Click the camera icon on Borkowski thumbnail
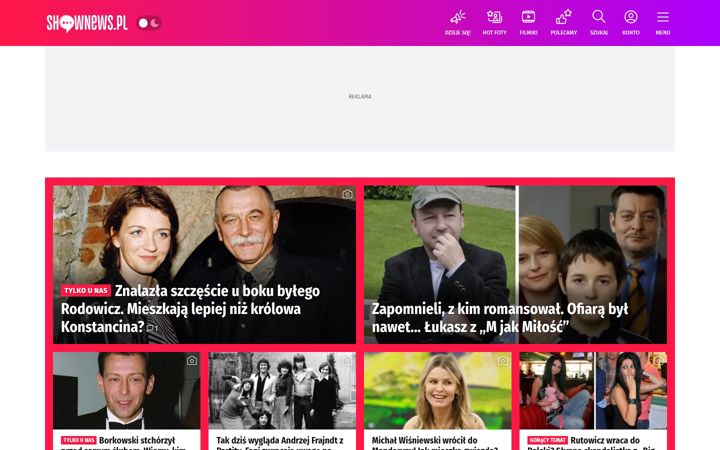 point(192,361)
